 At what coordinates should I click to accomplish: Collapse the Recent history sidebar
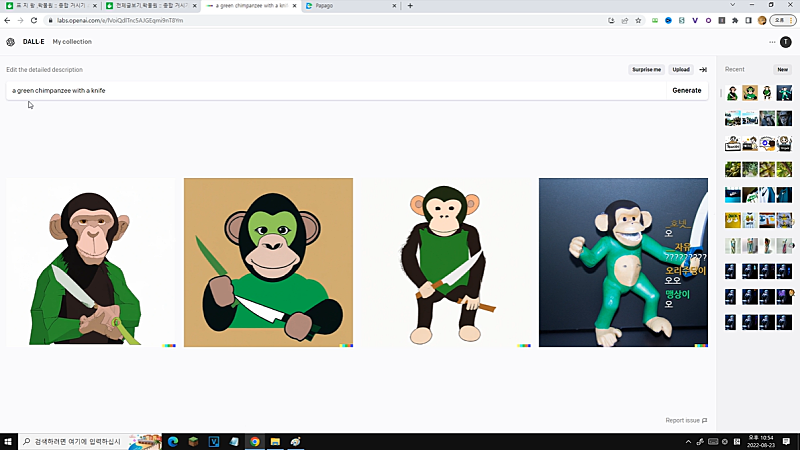click(x=703, y=70)
